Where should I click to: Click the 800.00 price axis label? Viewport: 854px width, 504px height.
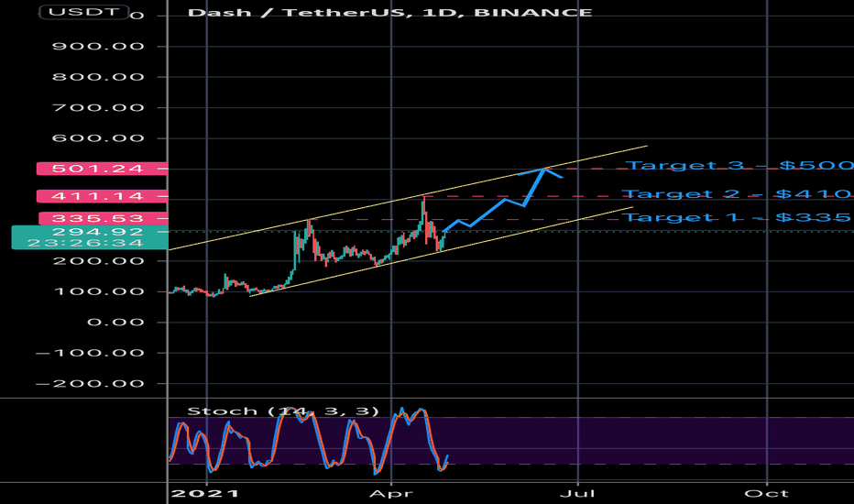tap(98, 77)
